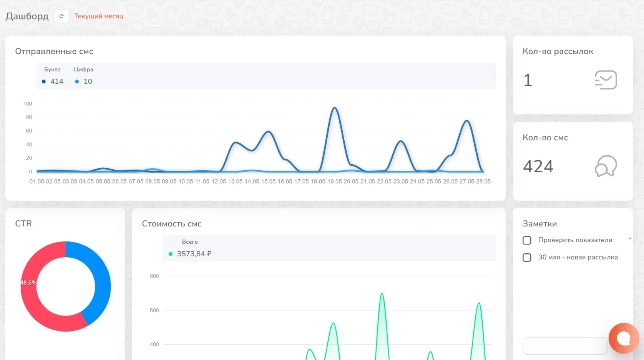Image resolution: width=644 pixels, height=360 pixels.
Task: Click the 19.05 peak on the Отправленные смс chart
Action: (335, 108)
